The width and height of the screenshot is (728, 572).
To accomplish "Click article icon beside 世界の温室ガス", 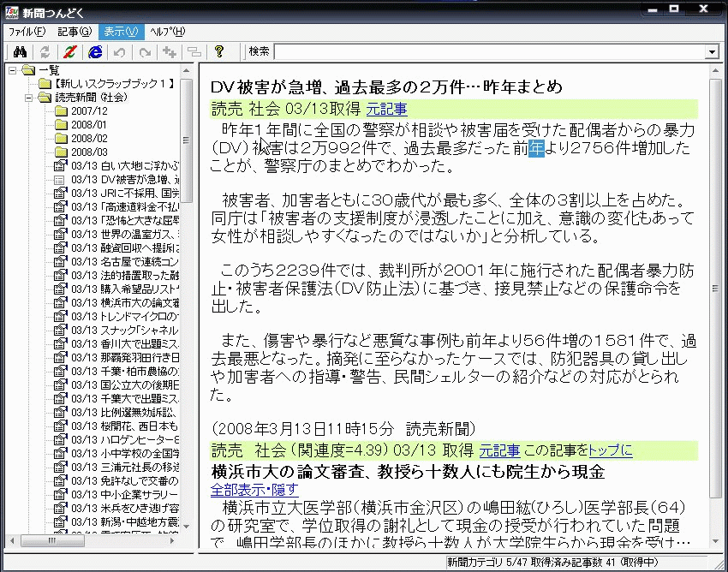I will tap(60, 234).
